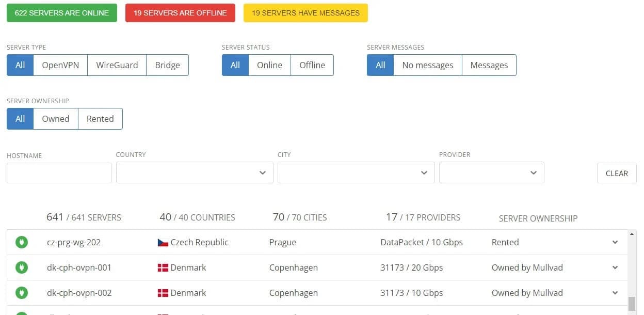Click the 19 Servers Are Offline button
Image resolution: width=644 pixels, height=315 pixels.
coord(180,13)
